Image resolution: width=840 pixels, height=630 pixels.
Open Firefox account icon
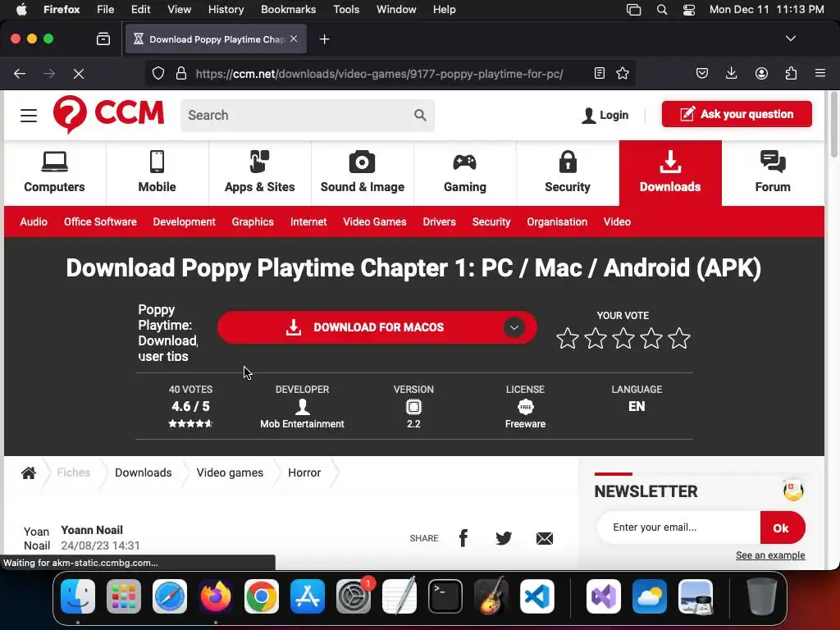tap(761, 73)
